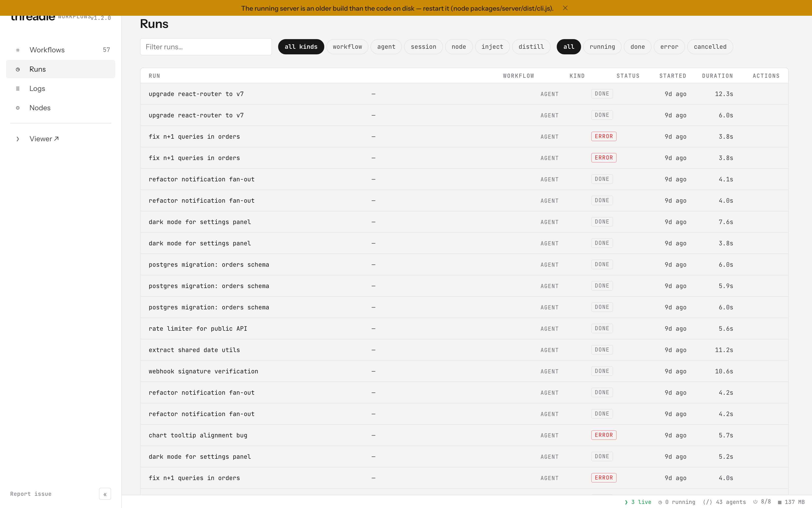The width and height of the screenshot is (812, 508).
Task: Click the 8/8 power status entry
Action: pos(762,502)
